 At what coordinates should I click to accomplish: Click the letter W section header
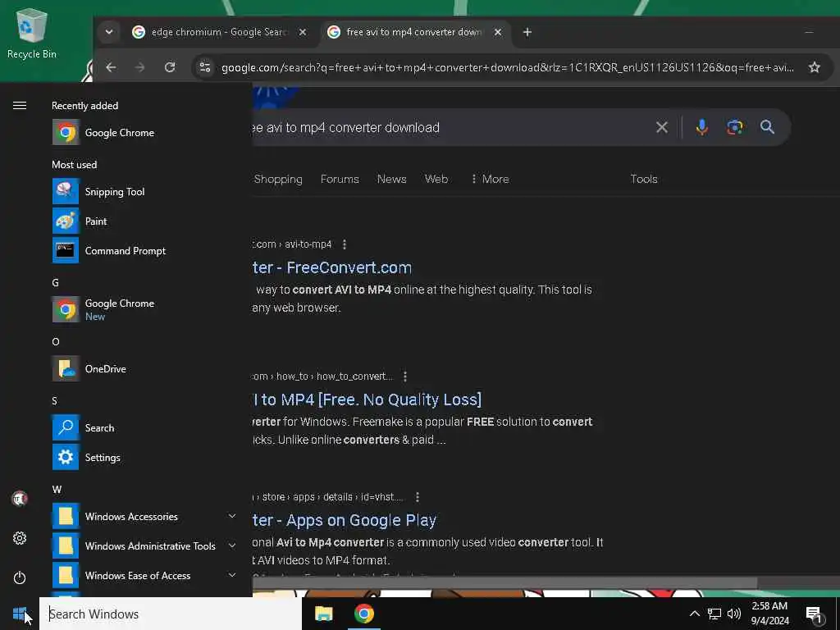pyautogui.click(x=57, y=490)
